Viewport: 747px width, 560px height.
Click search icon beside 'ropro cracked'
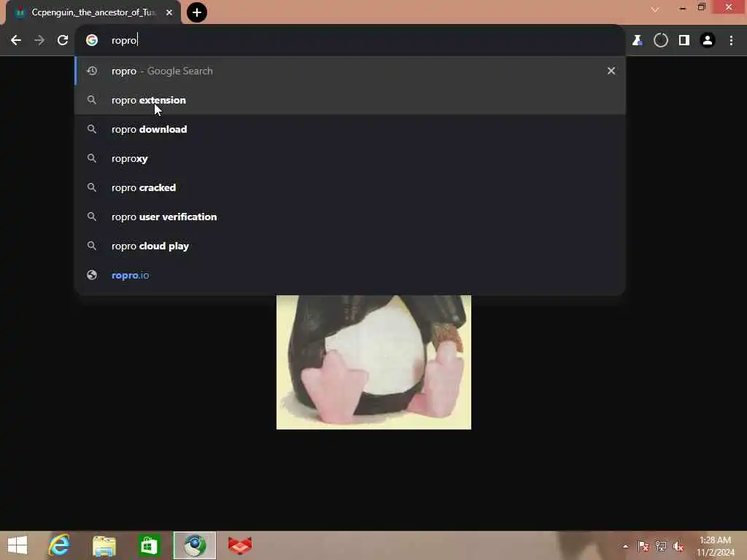(x=92, y=187)
